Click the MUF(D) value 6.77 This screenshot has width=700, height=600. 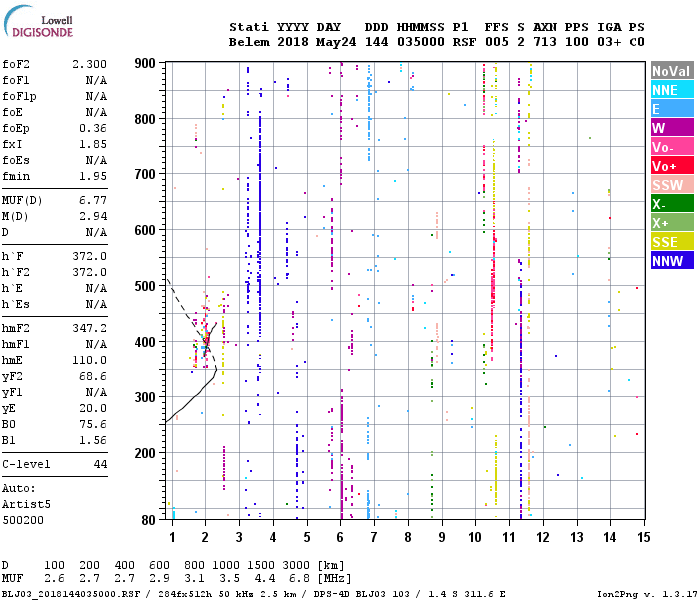(93, 200)
